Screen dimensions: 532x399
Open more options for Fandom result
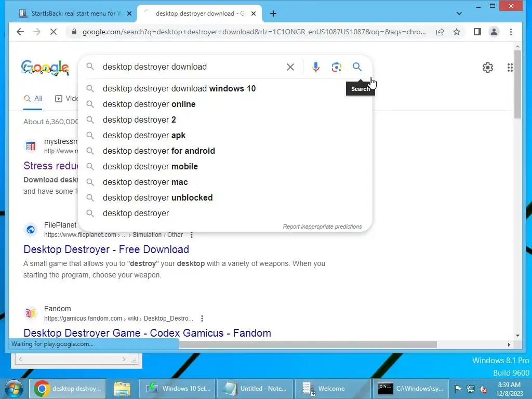click(202, 318)
